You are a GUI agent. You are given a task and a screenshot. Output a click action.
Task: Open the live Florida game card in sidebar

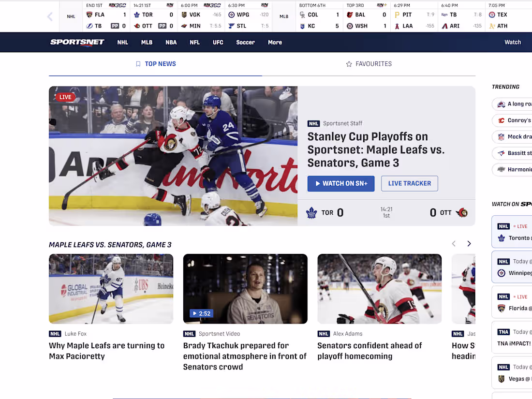click(x=512, y=302)
